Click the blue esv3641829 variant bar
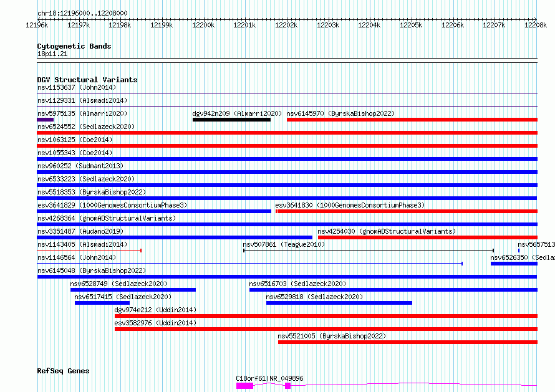This screenshot has width=555, height=392. pyautogui.click(x=154, y=211)
